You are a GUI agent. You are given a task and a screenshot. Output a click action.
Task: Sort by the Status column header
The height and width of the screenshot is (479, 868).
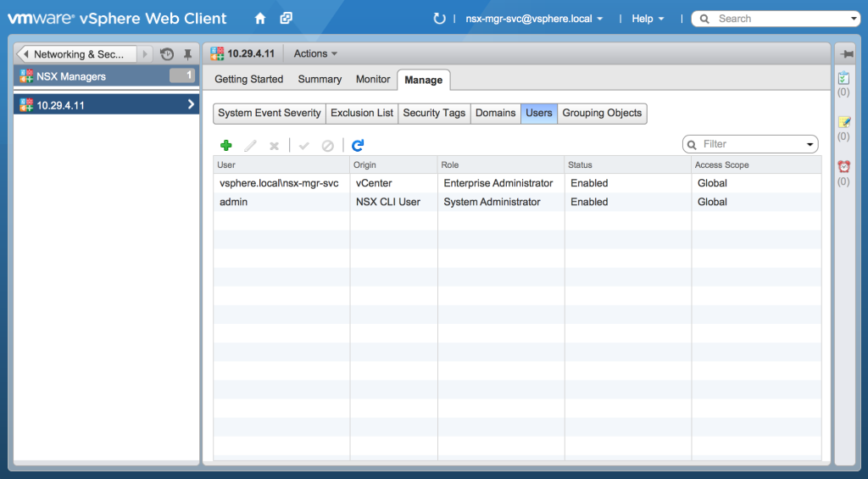[628, 165]
